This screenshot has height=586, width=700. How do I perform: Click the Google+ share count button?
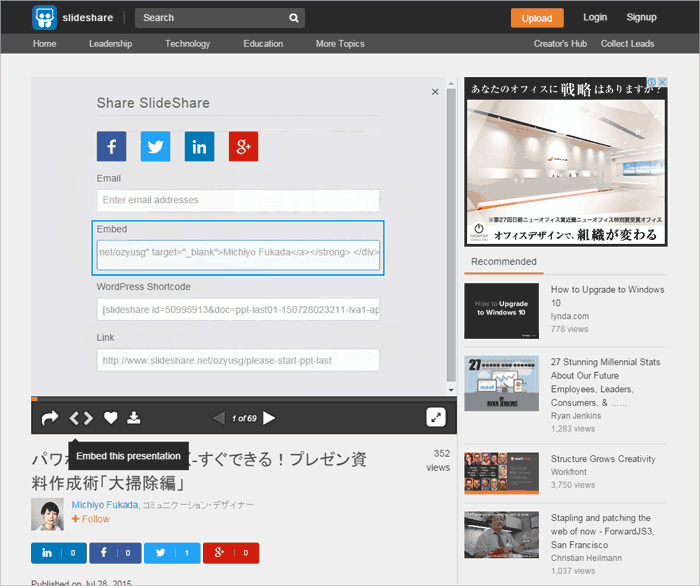click(x=231, y=553)
